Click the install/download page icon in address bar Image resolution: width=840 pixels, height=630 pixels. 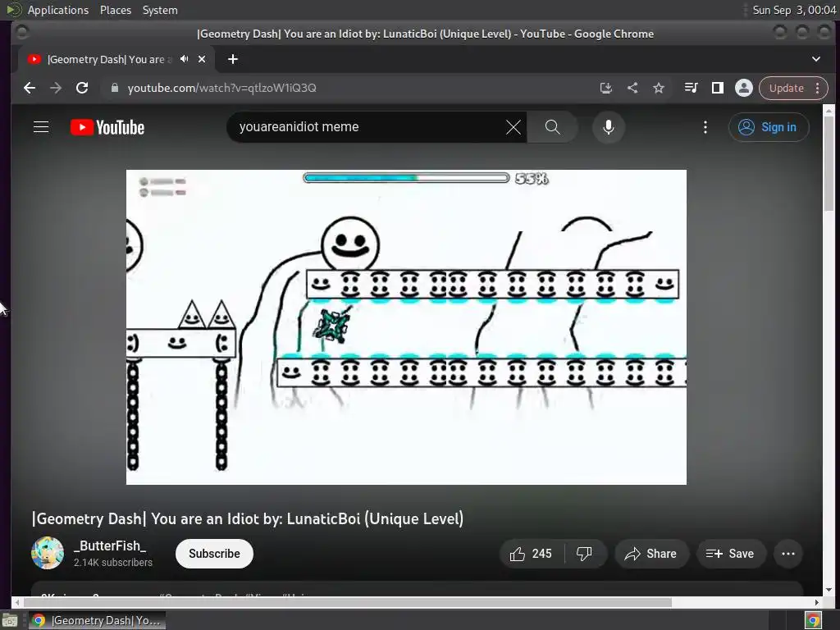(x=606, y=88)
